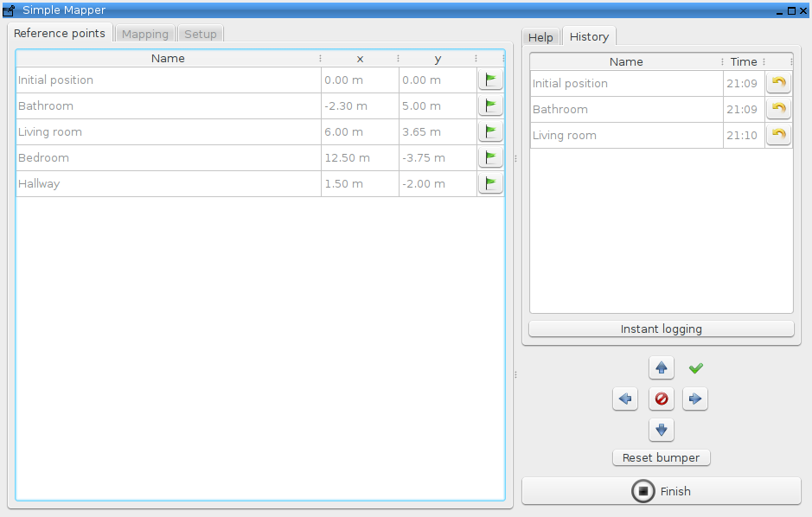
Task: Click the Instant logging button
Action: pos(661,329)
